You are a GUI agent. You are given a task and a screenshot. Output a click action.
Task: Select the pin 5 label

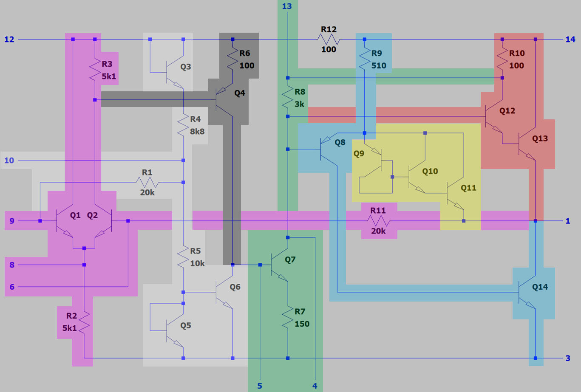[x=260, y=386]
